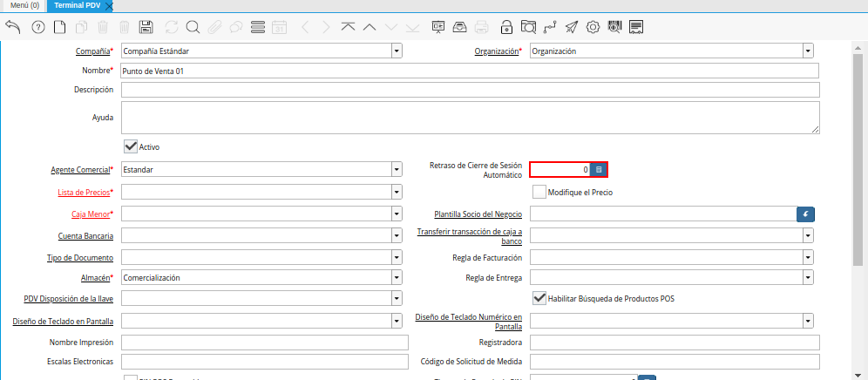
Task: Click the refresh arrows icon
Action: pyautogui.click(x=172, y=27)
